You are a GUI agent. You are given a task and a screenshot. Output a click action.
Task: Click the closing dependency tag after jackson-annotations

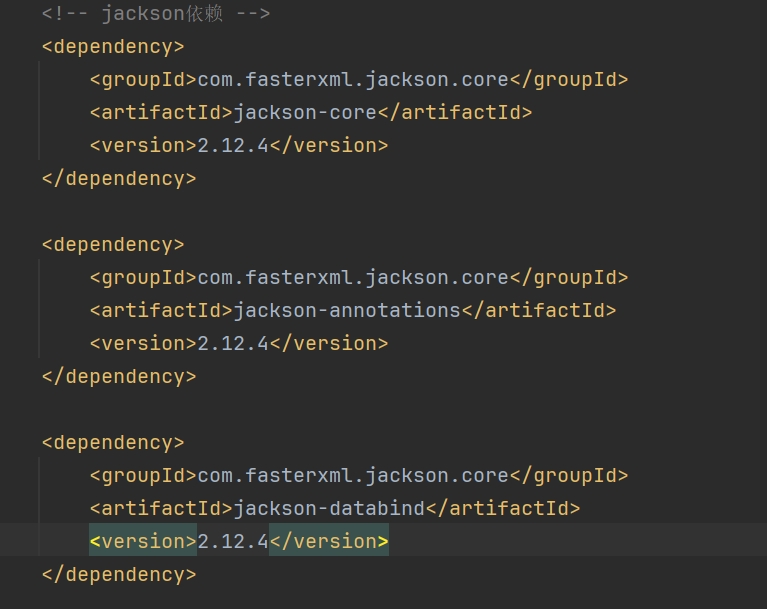(119, 377)
